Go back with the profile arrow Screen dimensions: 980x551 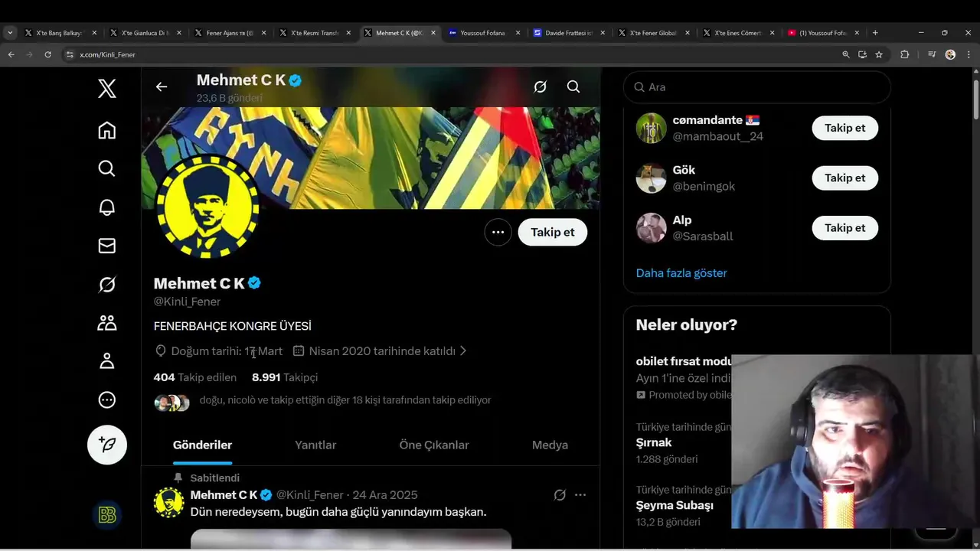[162, 86]
